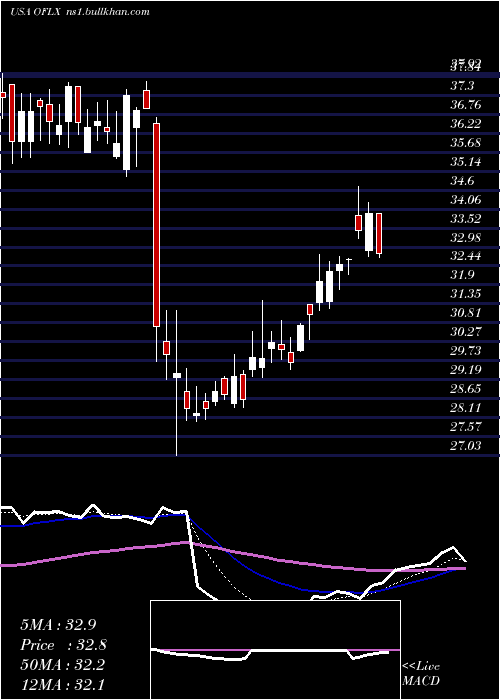Screen dimensions: 500x700
Task: Click the 32.44 price axis label
Action: tap(465, 256)
